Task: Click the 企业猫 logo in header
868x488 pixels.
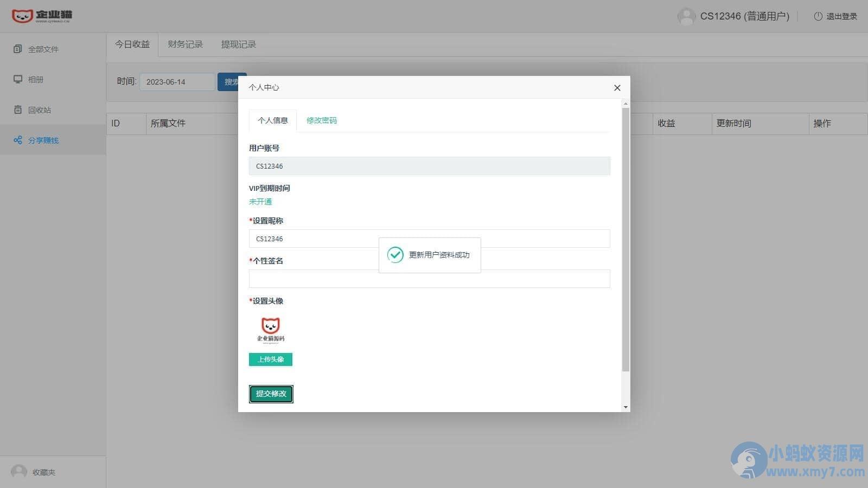Action: point(42,16)
